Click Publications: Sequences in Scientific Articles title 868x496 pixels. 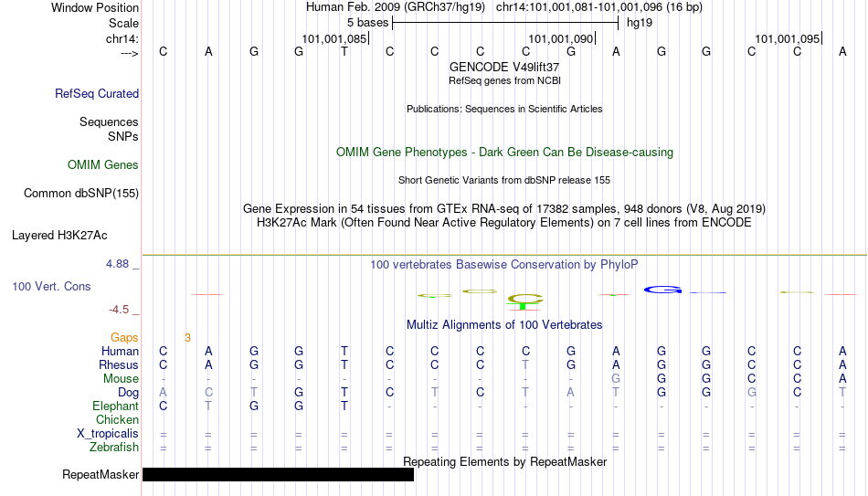[504, 109]
